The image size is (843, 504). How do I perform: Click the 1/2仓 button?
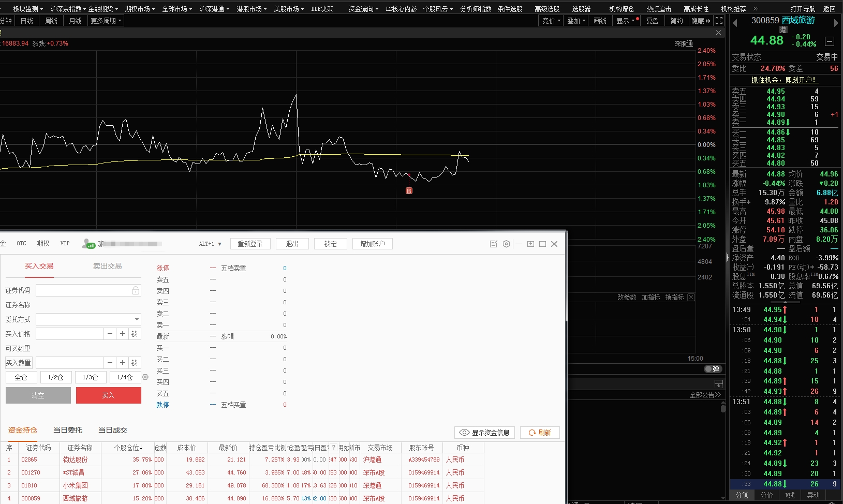point(56,377)
